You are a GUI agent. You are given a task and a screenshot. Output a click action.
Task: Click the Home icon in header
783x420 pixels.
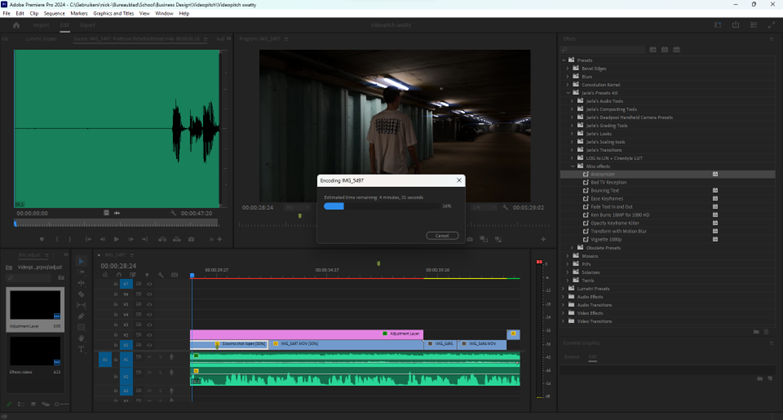tap(16, 25)
